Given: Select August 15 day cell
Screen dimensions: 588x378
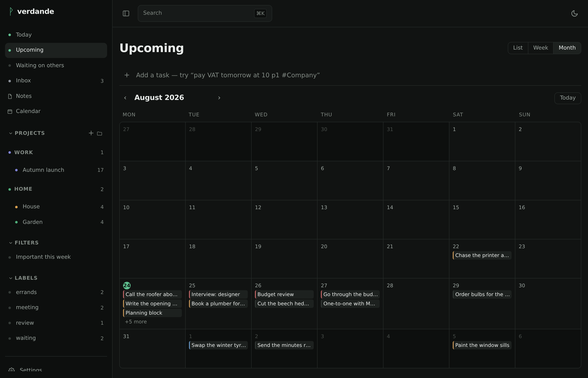Looking at the screenshot, I should 482,220.
